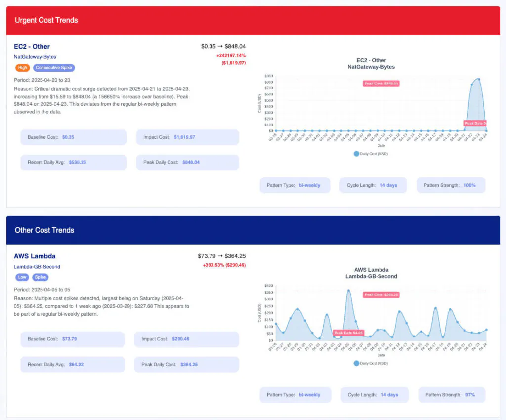The height and width of the screenshot is (420, 506).
Task: Click the Low severity badge
Action: [x=22, y=277]
